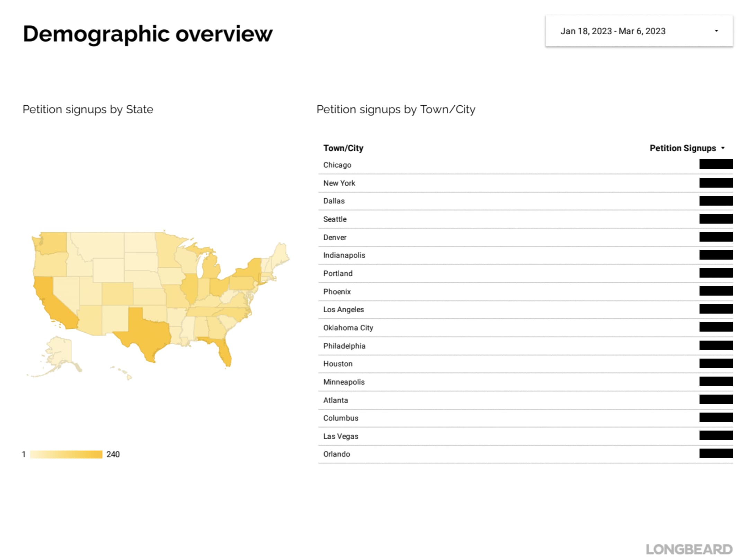748x560 pixels.
Task: Click the Longbeard logo
Action: pos(689,549)
